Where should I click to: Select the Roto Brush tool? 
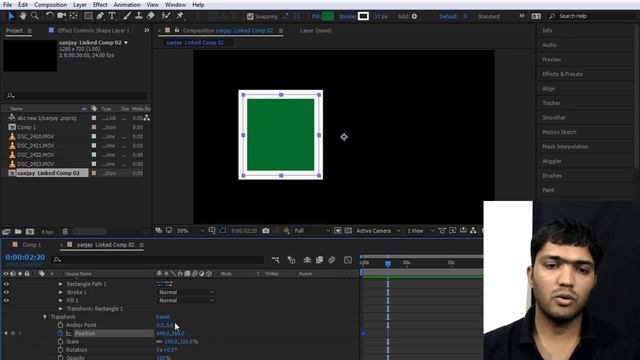click(x=166, y=16)
